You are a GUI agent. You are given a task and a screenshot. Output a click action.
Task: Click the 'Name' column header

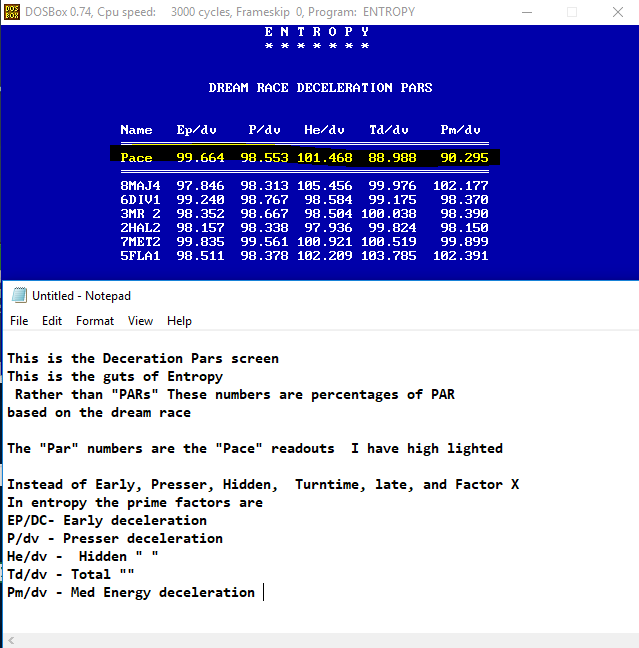pos(136,130)
